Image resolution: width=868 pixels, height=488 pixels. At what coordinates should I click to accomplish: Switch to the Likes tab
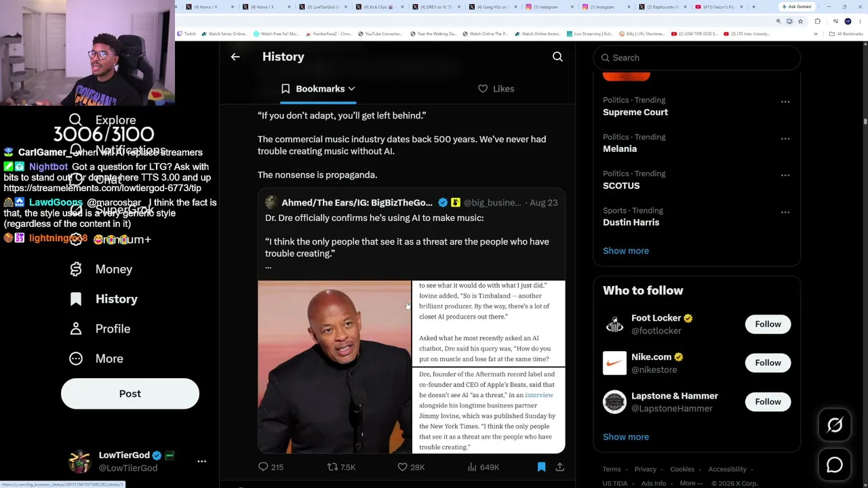pos(496,89)
